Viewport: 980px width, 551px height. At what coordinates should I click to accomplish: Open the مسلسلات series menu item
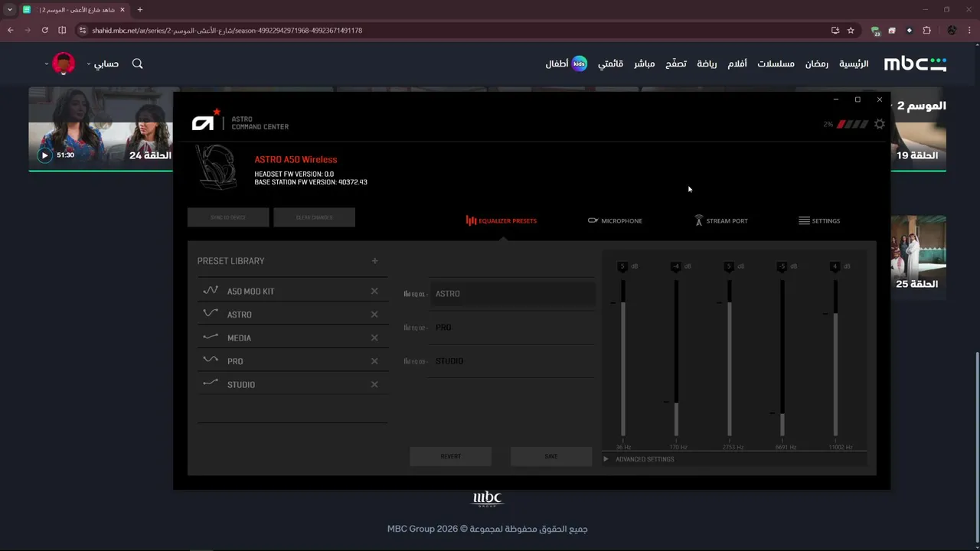click(776, 64)
